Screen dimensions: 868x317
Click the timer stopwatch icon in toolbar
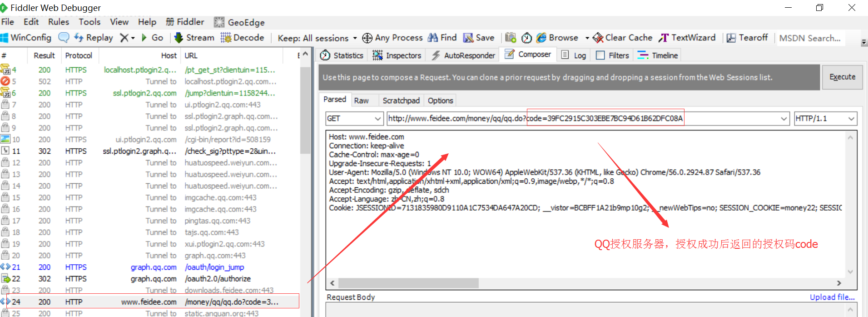[526, 38]
